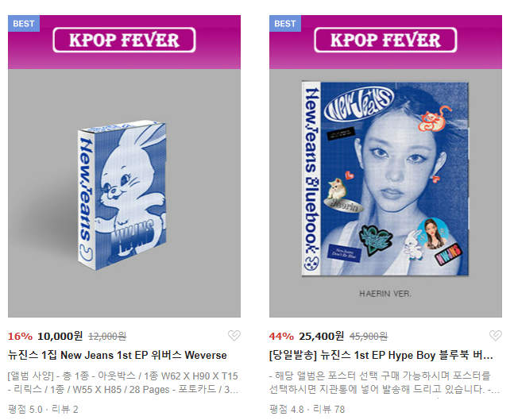Click the KPOP FEVER logo on right banner
This screenshot has width=514, height=420.
coord(385,40)
